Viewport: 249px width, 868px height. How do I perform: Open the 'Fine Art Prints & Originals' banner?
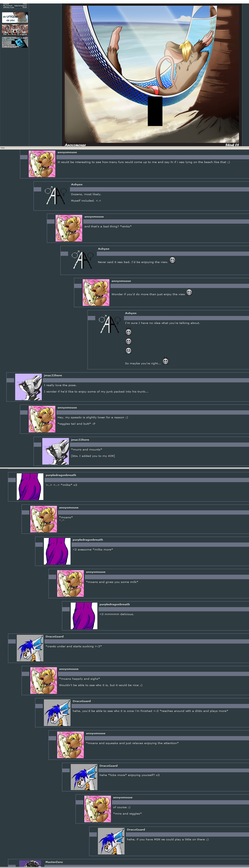[15, 30]
